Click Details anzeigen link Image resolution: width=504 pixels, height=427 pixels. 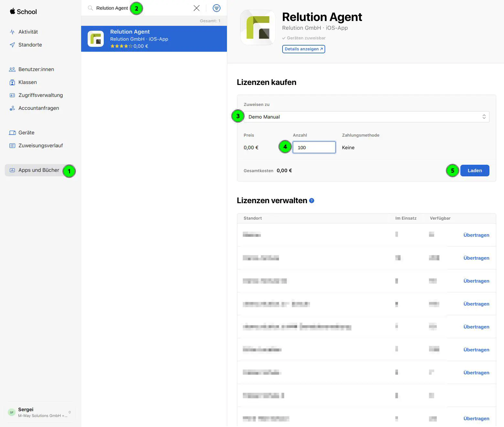point(303,49)
